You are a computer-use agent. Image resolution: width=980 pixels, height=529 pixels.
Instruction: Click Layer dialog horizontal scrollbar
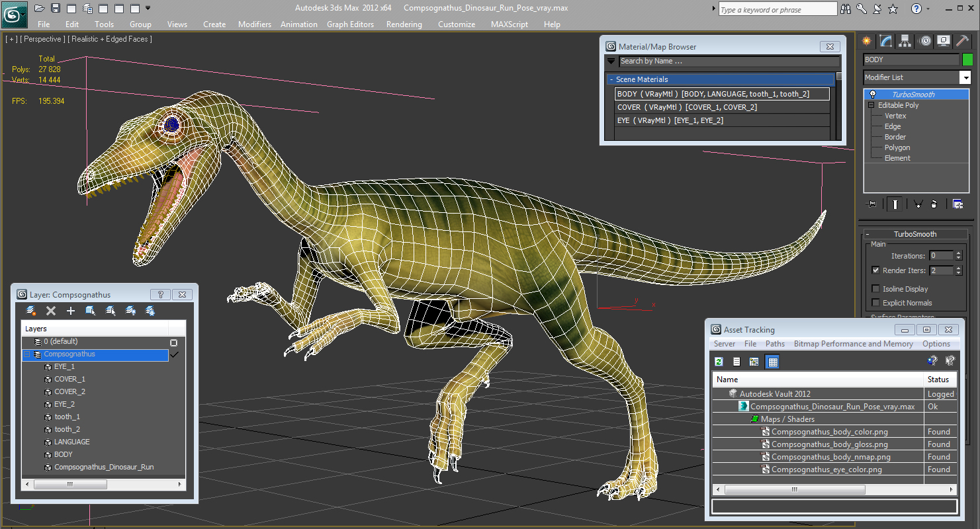tap(70, 485)
